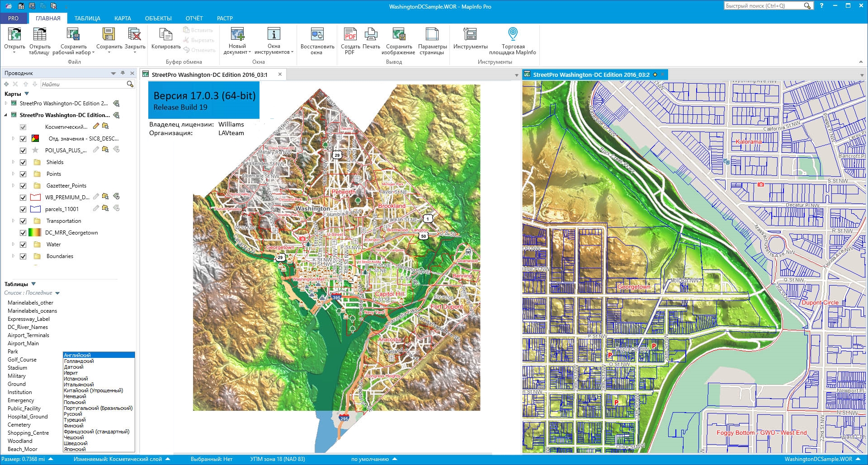Viewport: 868px width, 465px height.
Task: Click the help question mark in title bar
Action: click(821, 6)
